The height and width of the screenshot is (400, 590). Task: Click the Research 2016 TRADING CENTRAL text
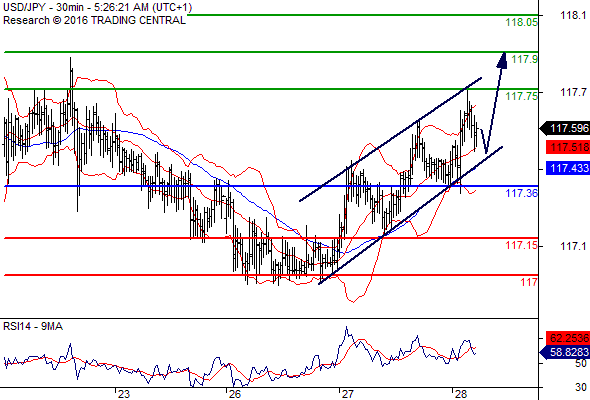[x=94, y=20]
